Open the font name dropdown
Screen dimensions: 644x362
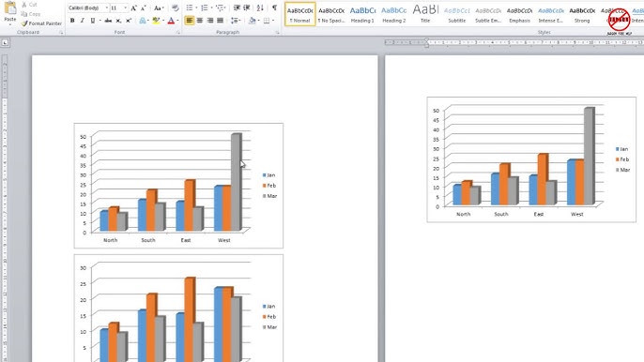pyautogui.click(x=107, y=8)
